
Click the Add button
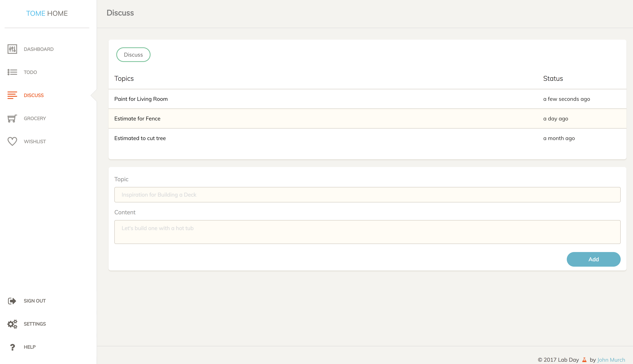594,259
